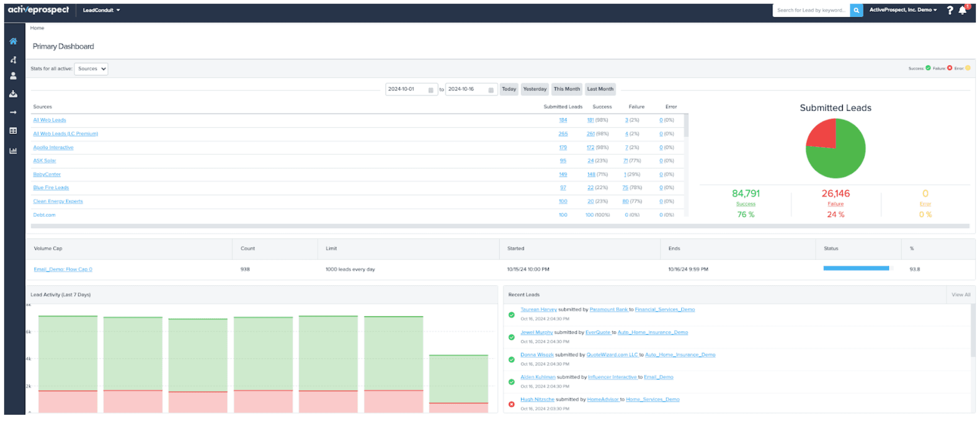Click the success check icon beside Jewel Murphy
980x424 pixels.
(x=511, y=337)
